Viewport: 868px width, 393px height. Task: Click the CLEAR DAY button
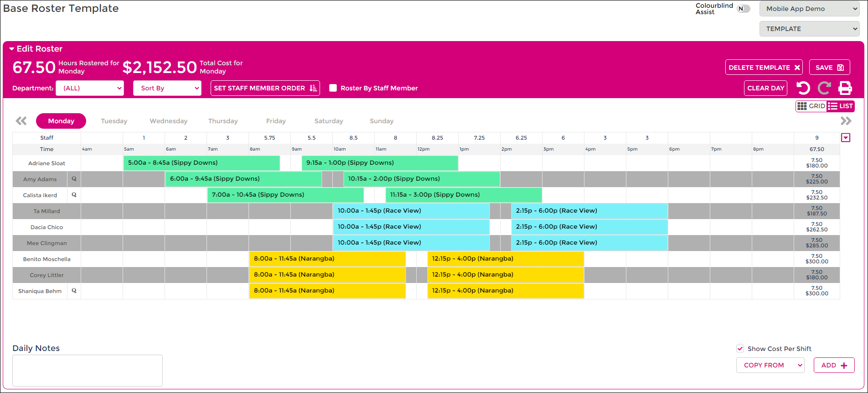coord(766,88)
